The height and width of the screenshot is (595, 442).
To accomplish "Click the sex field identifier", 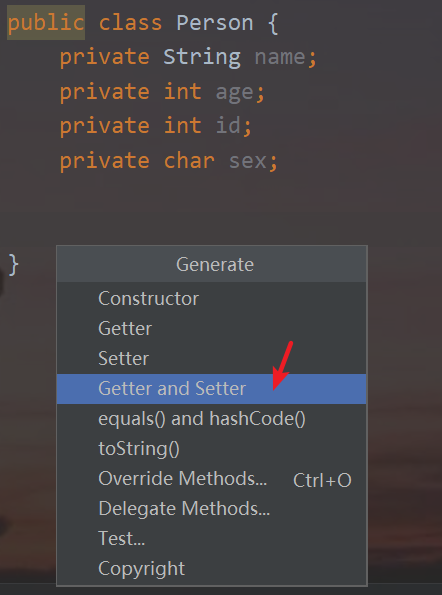I will 248,161.
